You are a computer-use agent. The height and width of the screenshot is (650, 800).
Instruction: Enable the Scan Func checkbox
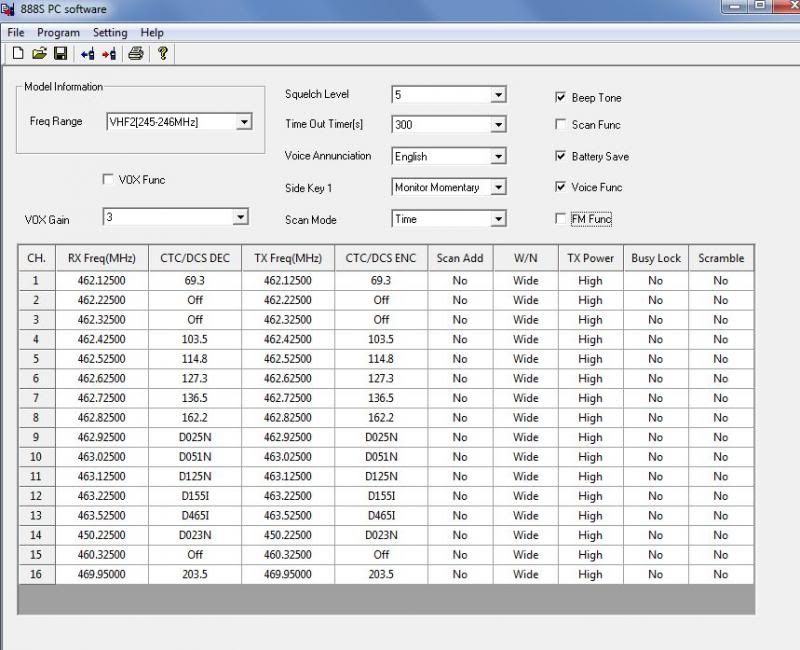click(560, 124)
